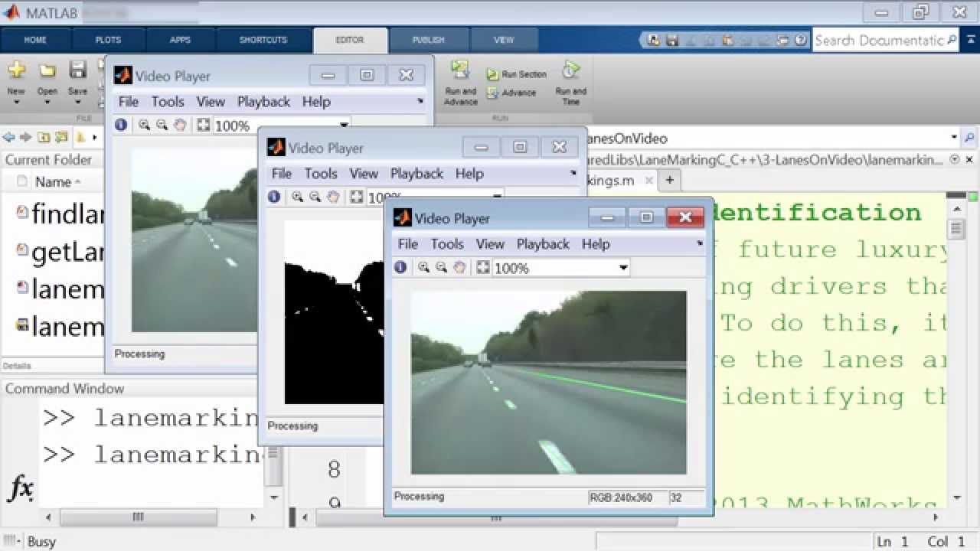The height and width of the screenshot is (551, 980).
Task: Click zoom in icon in front Video Player
Action: tap(423, 267)
